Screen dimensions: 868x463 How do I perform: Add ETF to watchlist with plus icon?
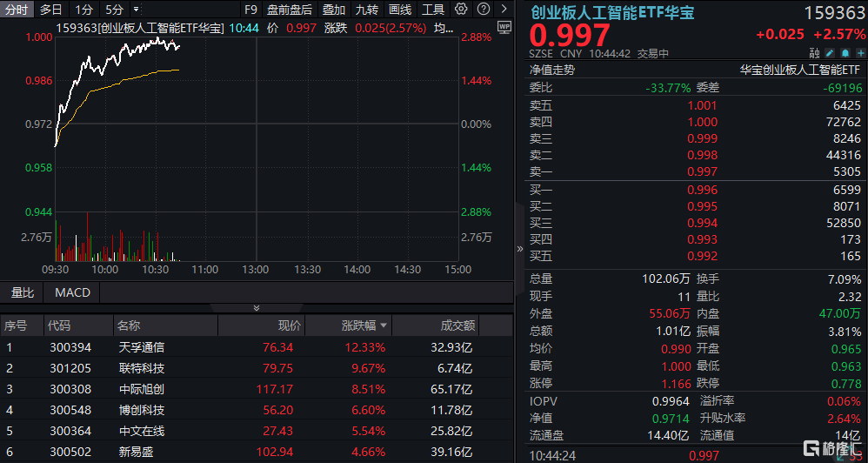[861, 53]
